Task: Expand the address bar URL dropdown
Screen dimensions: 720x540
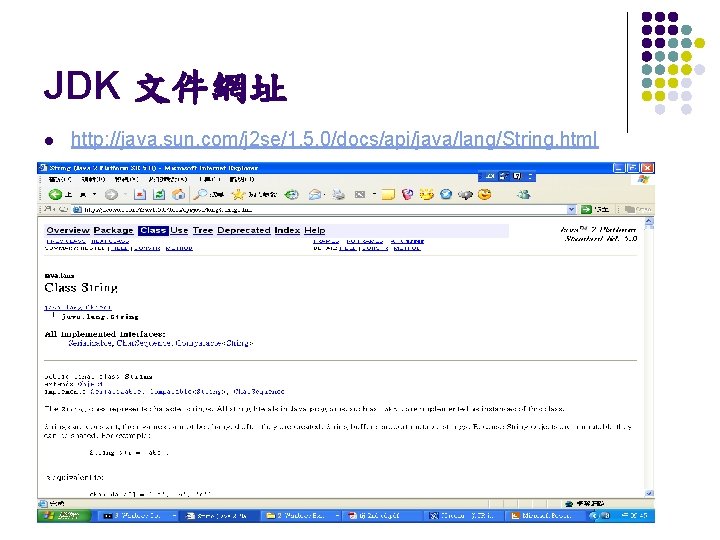Action: coord(571,209)
